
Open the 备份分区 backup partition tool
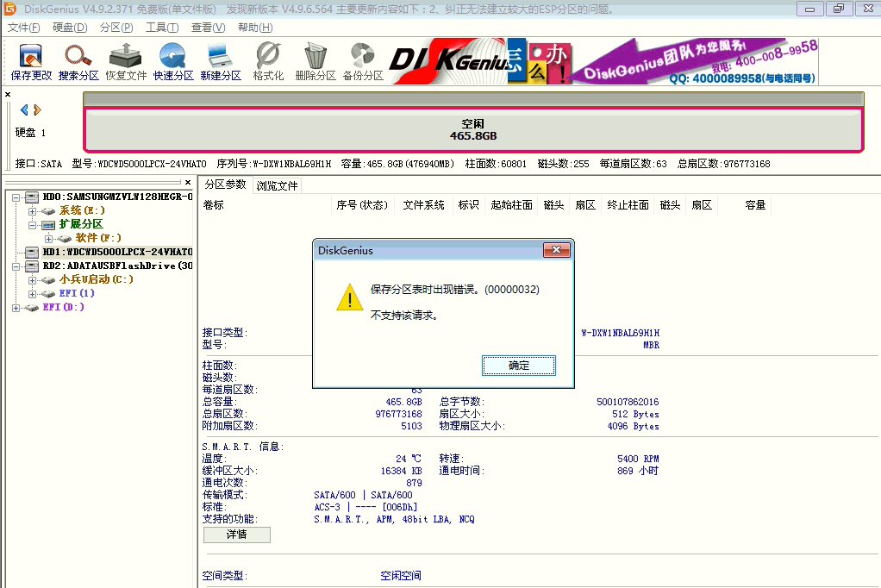[x=360, y=60]
